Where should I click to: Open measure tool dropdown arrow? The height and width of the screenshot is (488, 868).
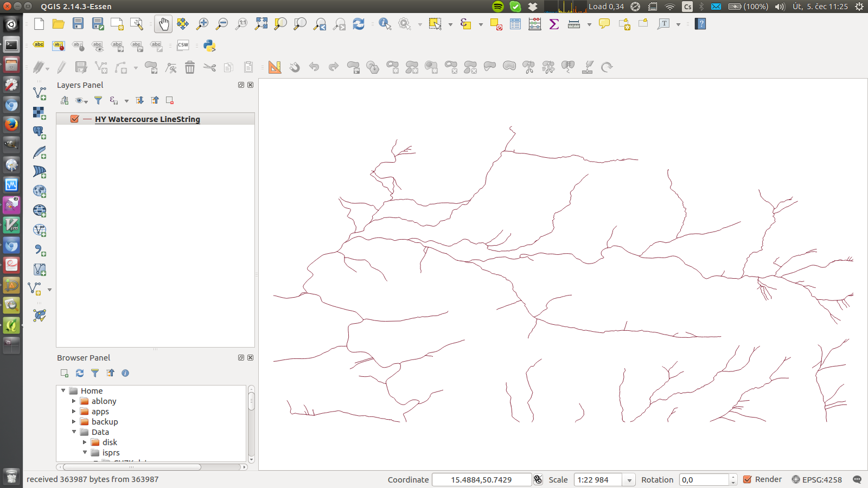point(589,24)
